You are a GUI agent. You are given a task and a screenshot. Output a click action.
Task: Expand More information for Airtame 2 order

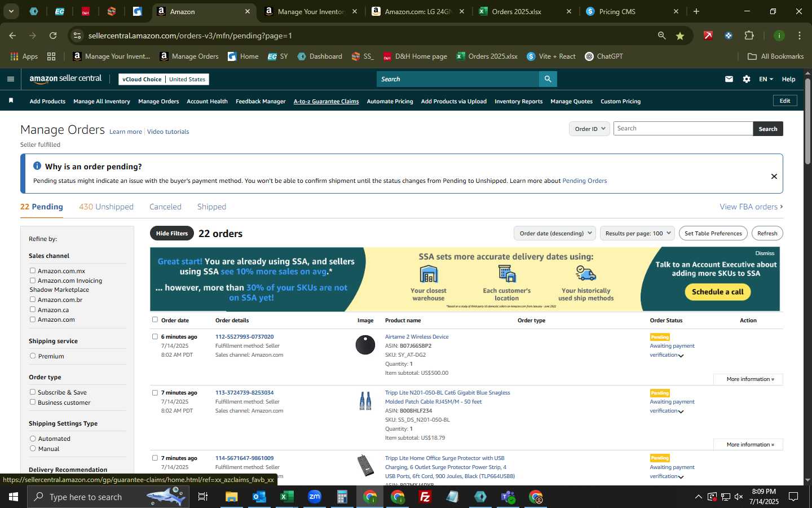748,379
